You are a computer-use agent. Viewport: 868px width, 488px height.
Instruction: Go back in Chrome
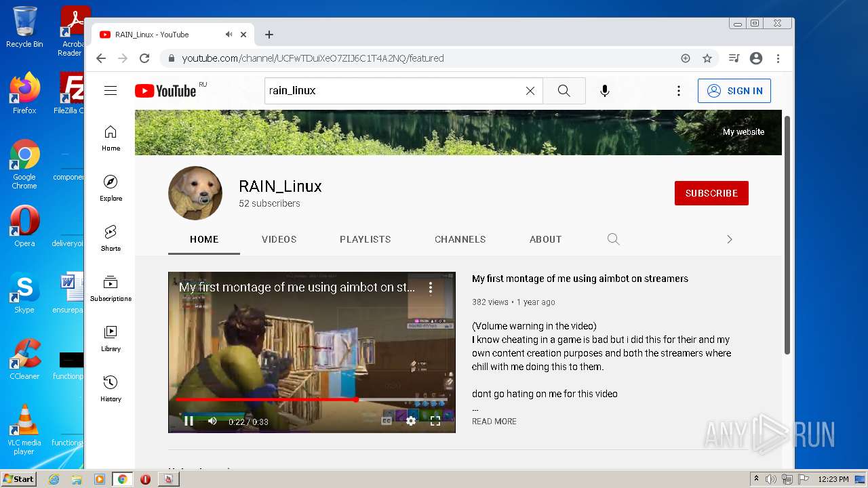click(x=101, y=58)
